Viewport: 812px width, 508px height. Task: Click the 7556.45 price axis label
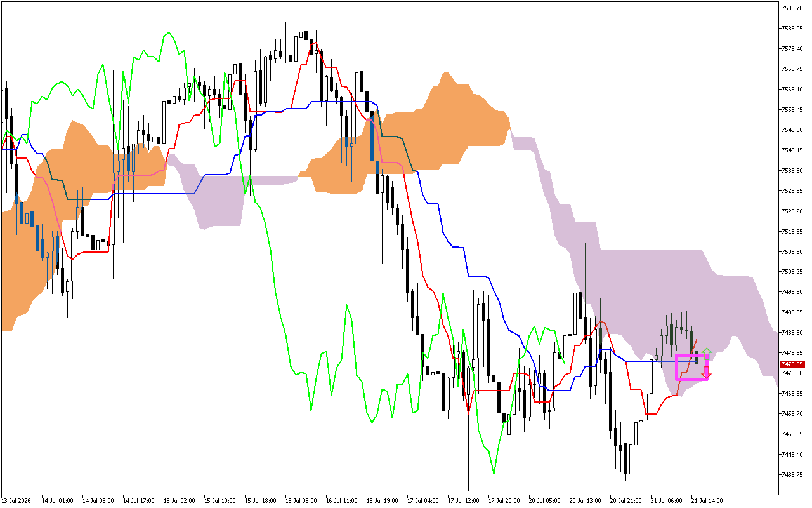(793, 110)
